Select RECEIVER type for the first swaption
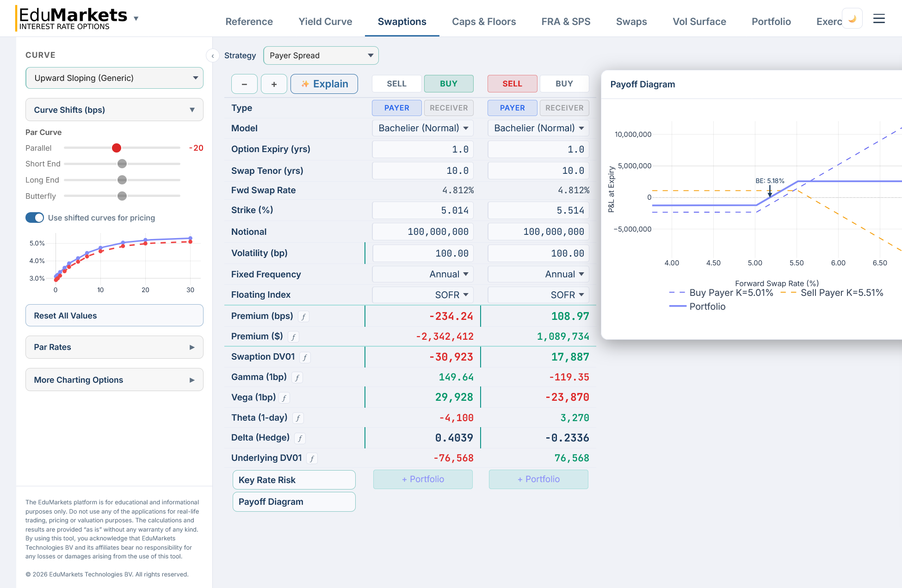The image size is (902, 588). click(x=449, y=108)
